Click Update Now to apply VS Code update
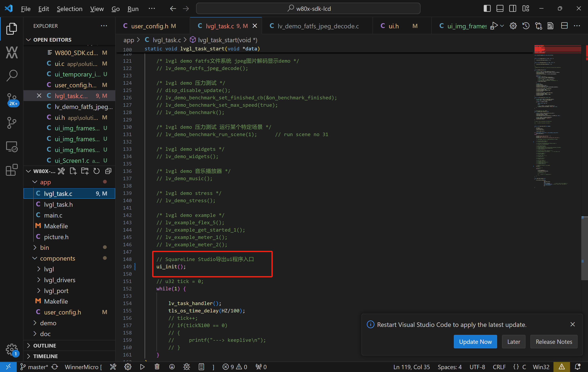The width and height of the screenshot is (588, 372). click(x=475, y=341)
